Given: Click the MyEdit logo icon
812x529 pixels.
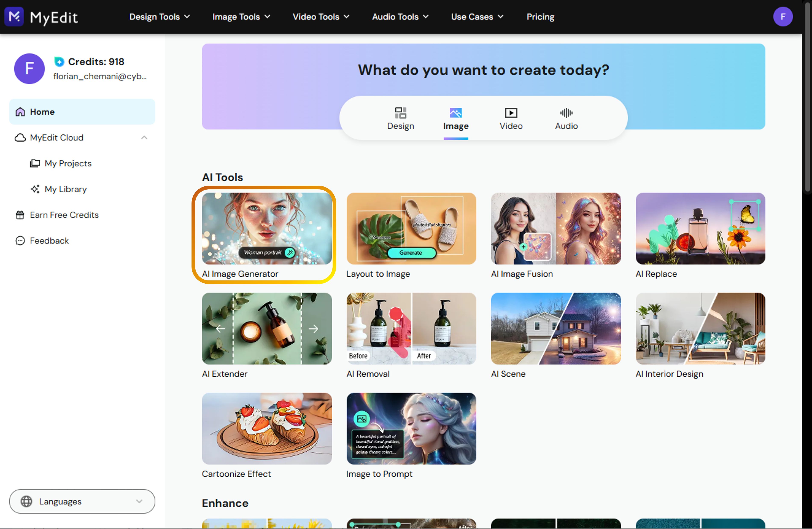Looking at the screenshot, I should (14, 16).
